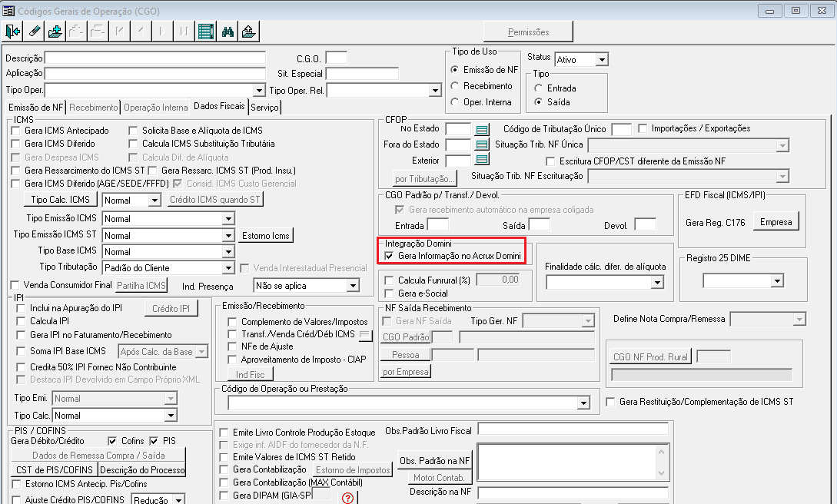Open lookup icon beside Exterior CFOP

481,160
